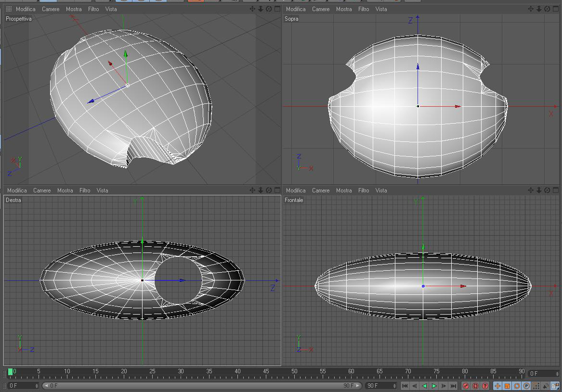Toggle Scale recording with the orange square icon
562x392 pixels.
507,386
